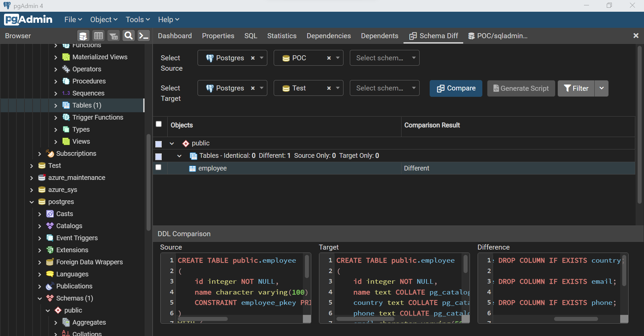Click the View Data grid icon
The image size is (644, 336).
98,36
